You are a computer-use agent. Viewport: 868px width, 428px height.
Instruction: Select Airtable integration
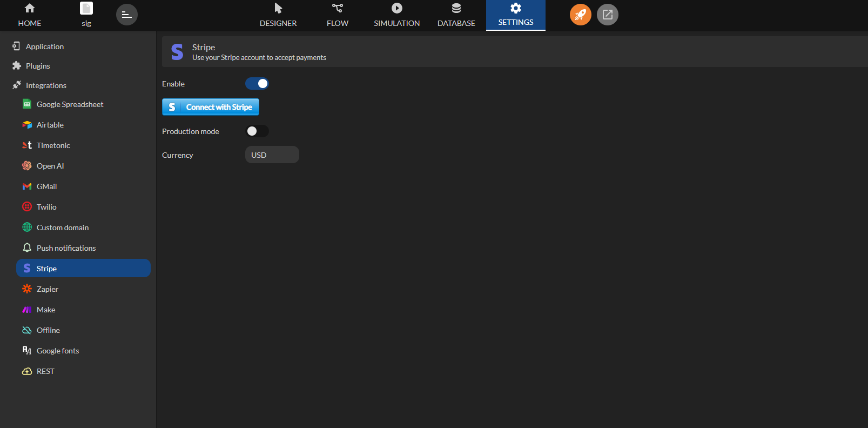[84, 125]
